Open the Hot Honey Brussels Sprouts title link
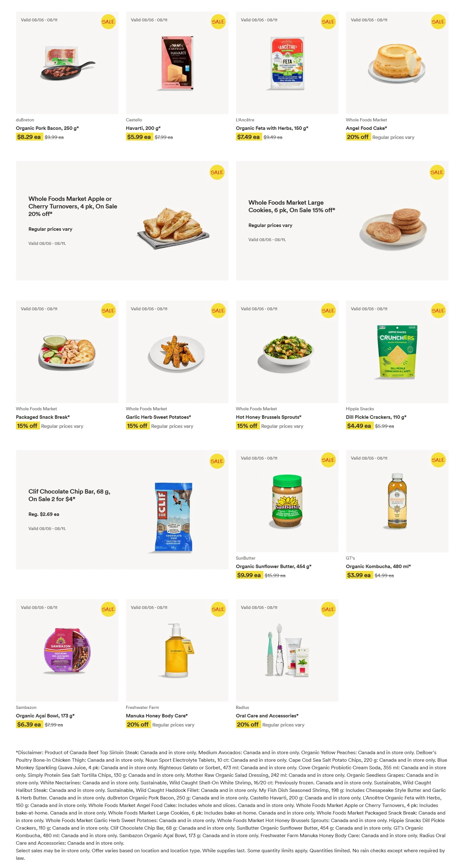 click(268, 417)
